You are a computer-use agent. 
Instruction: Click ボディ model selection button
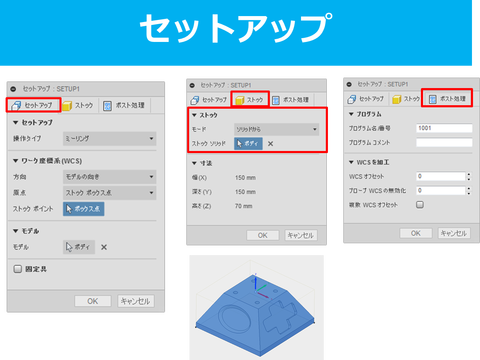point(79,247)
